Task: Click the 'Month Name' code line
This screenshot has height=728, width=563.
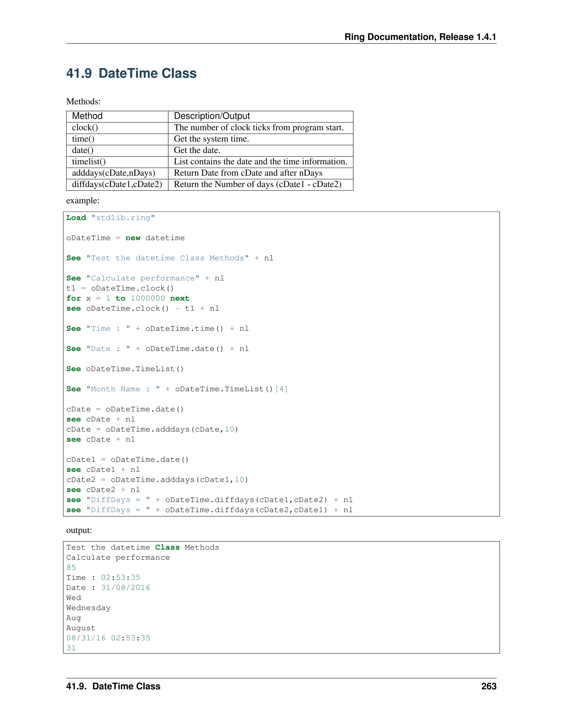Action: click(x=177, y=389)
